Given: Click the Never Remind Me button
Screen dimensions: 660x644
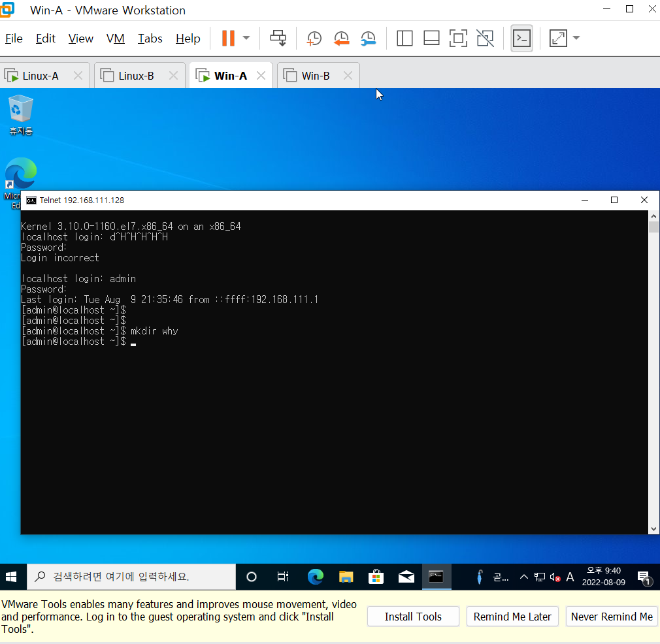Looking at the screenshot, I should (x=612, y=617).
